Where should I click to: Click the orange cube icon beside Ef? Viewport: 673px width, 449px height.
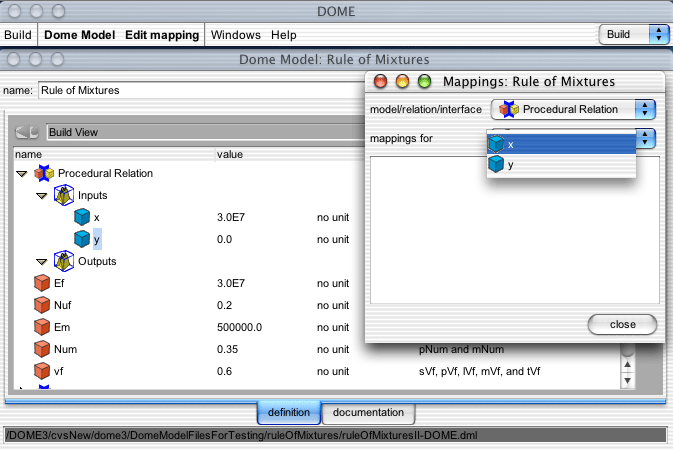click(42, 283)
